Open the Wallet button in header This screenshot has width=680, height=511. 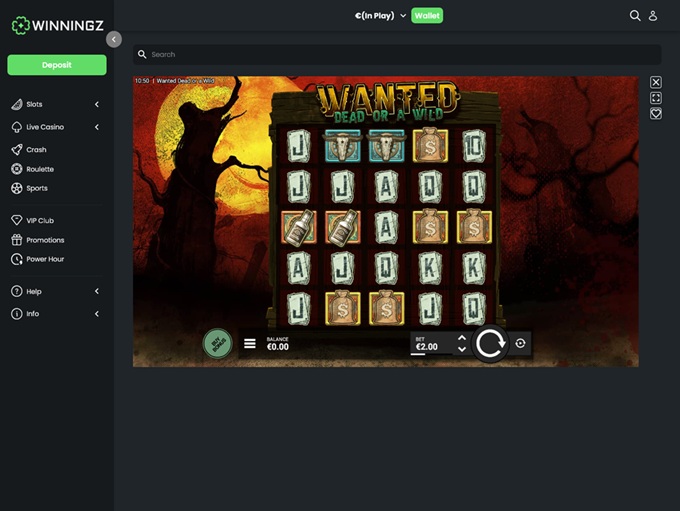pos(427,16)
